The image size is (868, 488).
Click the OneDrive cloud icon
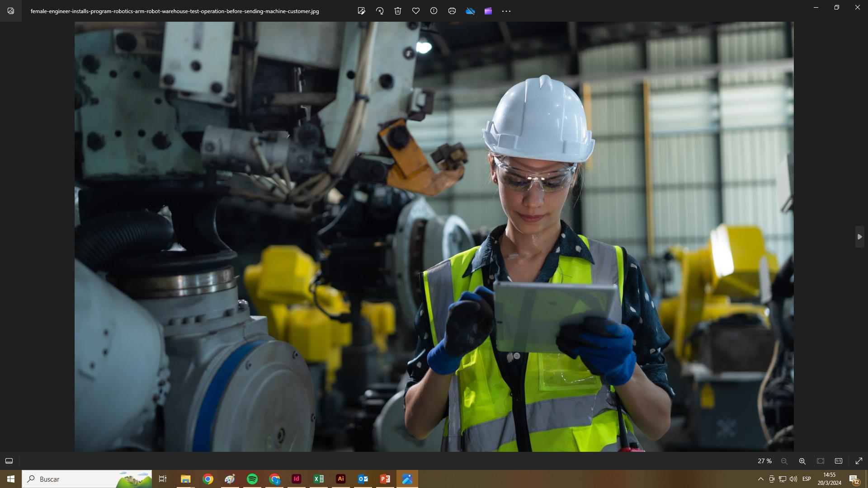coord(470,11)
